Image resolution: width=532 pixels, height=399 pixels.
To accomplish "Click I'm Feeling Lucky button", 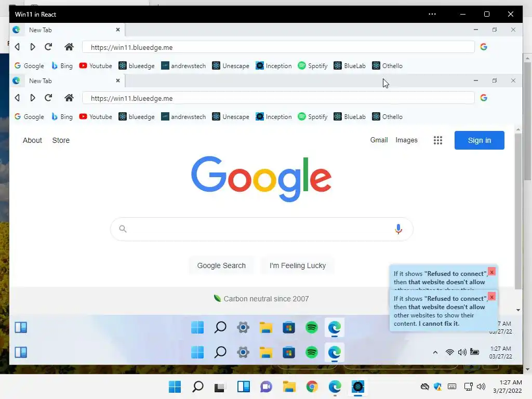I will [x=298, y=265].
